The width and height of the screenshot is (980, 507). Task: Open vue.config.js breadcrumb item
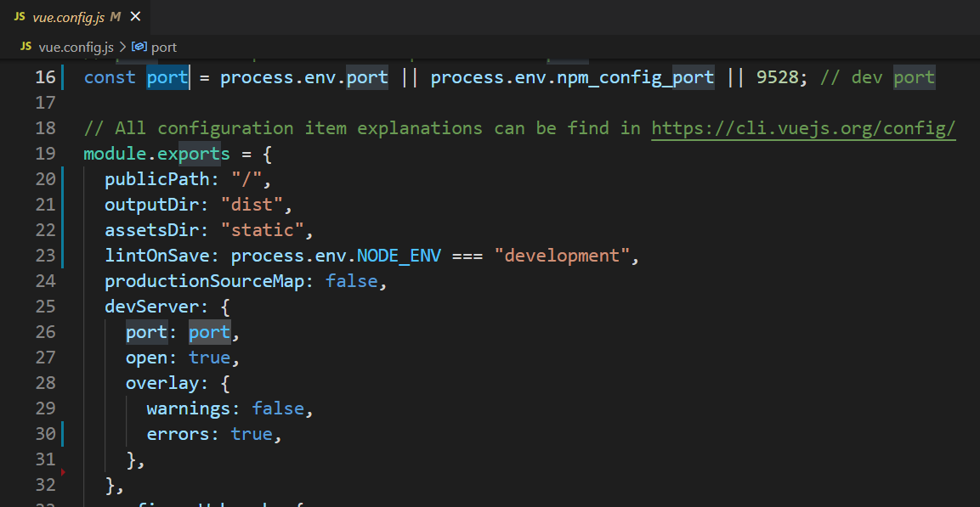coord(76,47)
